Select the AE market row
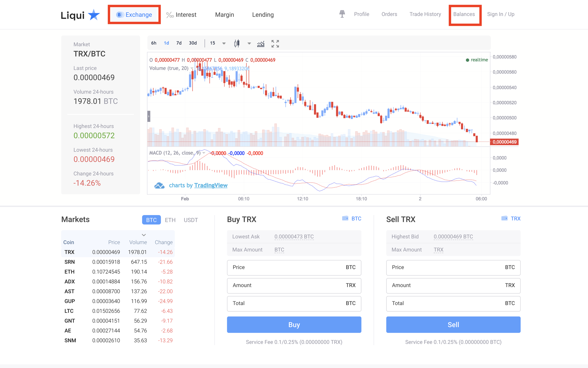The height and width of the screenshot is (368, 588). point(118,331)
